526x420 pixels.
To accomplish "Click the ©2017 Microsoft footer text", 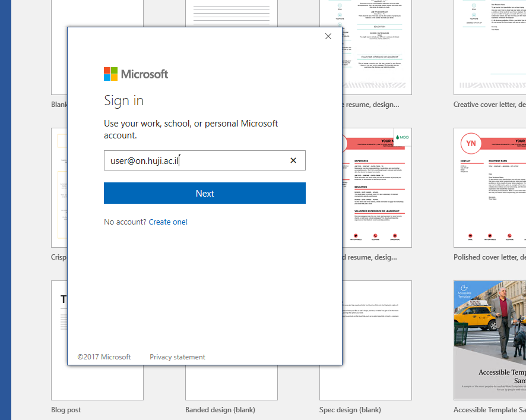I will click(x=104, y=357).
